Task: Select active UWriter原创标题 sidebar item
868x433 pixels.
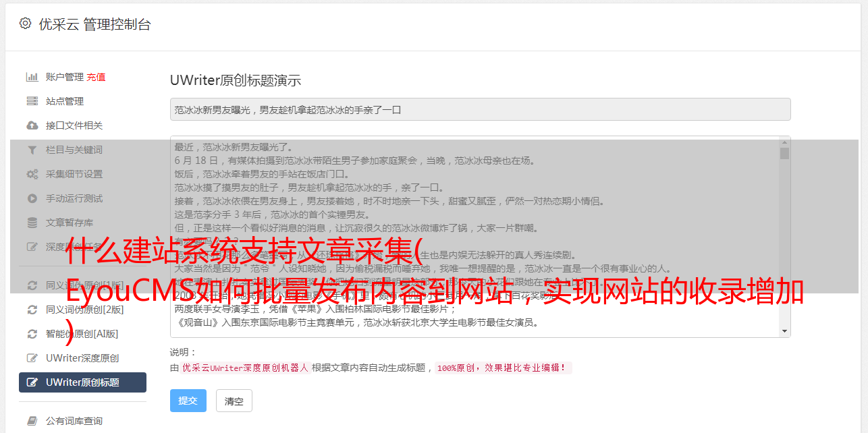Action: click(82, 382)
